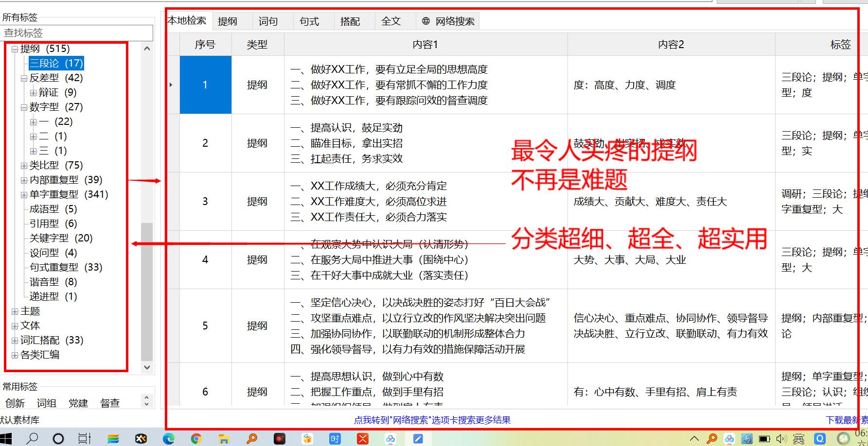
Task: Open the blue pencil editor app in taskbar
Action: tap(418, 438)
